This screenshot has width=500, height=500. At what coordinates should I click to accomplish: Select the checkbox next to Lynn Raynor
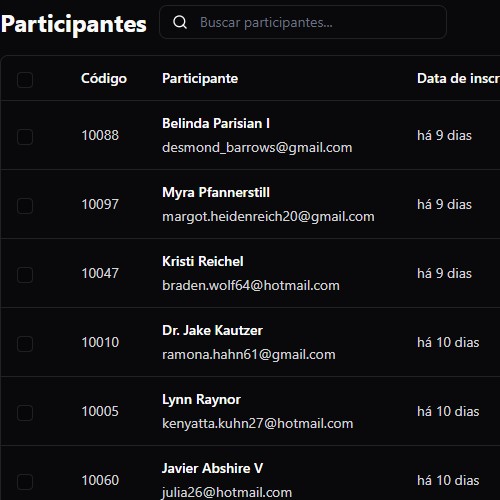pyautogui.click(x=25, y=413)
